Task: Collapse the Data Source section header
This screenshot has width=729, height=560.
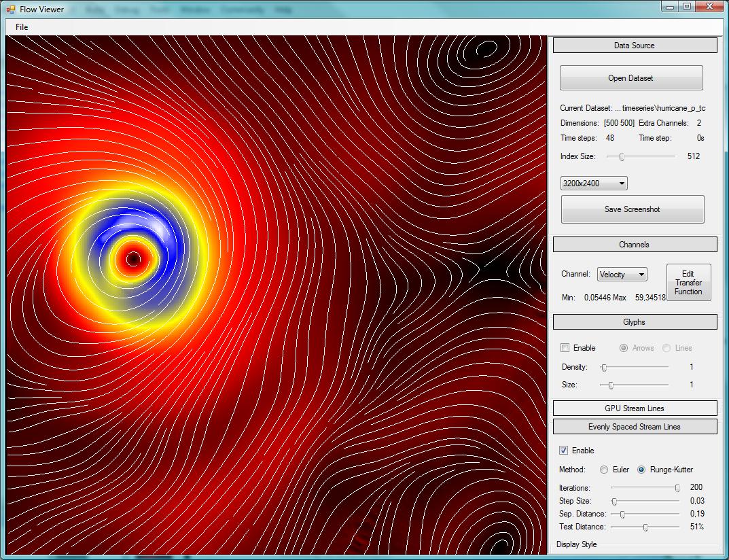Action: (635, 46)
